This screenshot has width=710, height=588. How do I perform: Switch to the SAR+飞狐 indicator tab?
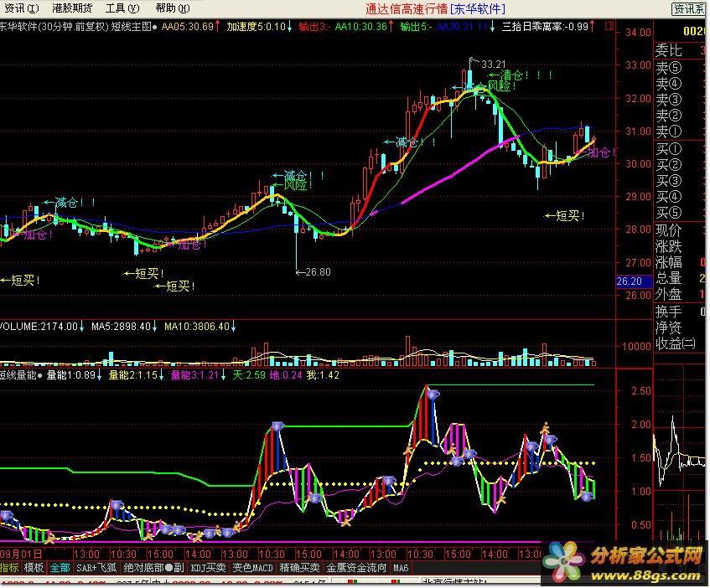pyautogui.click(x=96, y=568)
